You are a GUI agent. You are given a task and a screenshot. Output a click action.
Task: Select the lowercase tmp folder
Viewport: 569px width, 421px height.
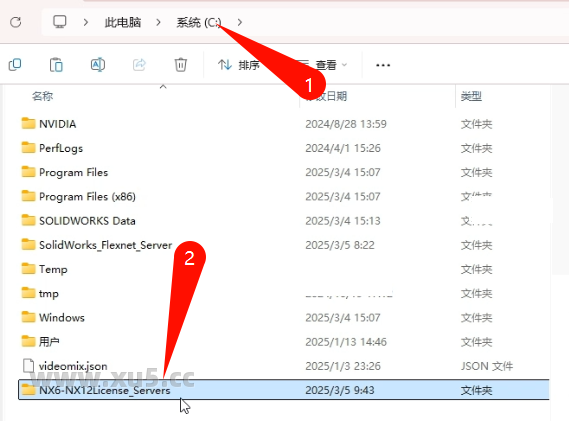point(49,294)
